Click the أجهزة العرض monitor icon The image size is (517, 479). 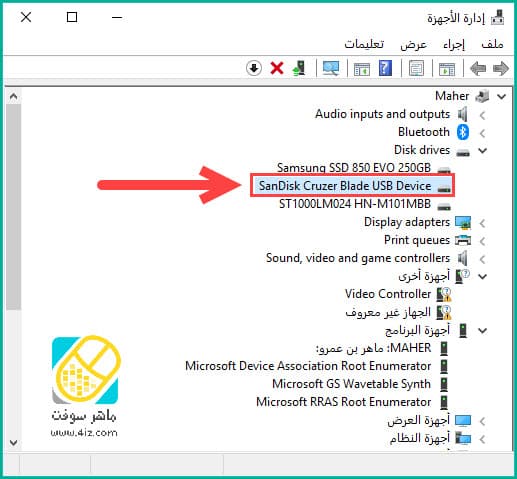tap(463, 421)
